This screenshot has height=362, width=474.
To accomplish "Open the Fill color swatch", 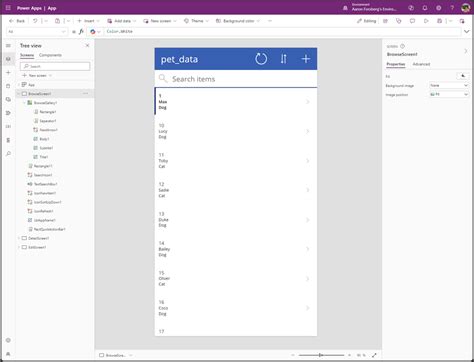I will click(x=463, y=76).
